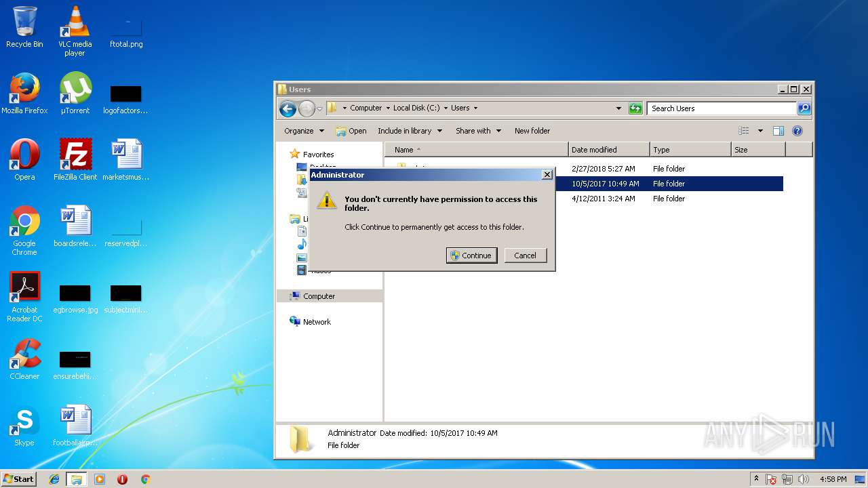The width and height of the screenshot is (868, 488).
Task: Sort by Date modified column
Action: pos(609,150)
